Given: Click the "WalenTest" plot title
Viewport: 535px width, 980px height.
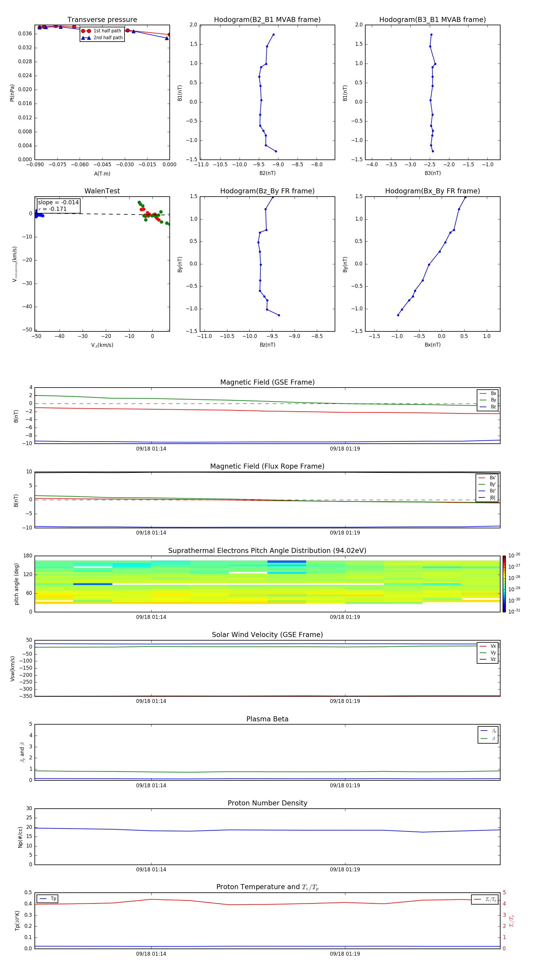Looking at the screenshot, I should coord(102,191).
